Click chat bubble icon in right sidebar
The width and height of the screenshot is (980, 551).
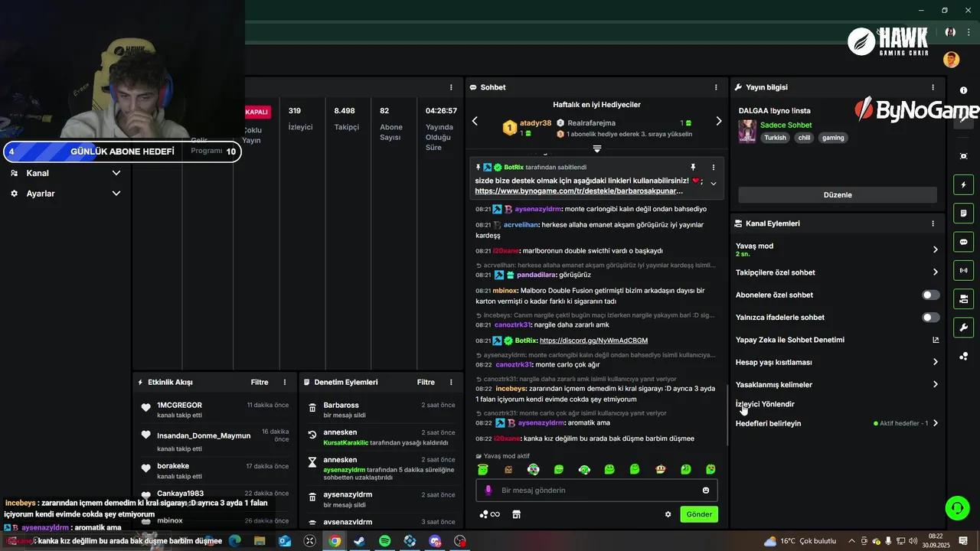pyautogui.click(x=963, y=242)
